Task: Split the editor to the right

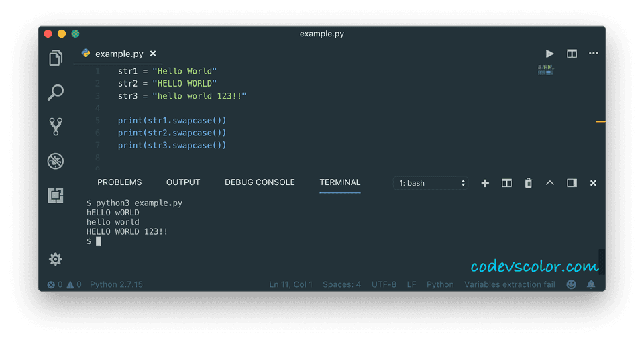Action: point(572,54)
